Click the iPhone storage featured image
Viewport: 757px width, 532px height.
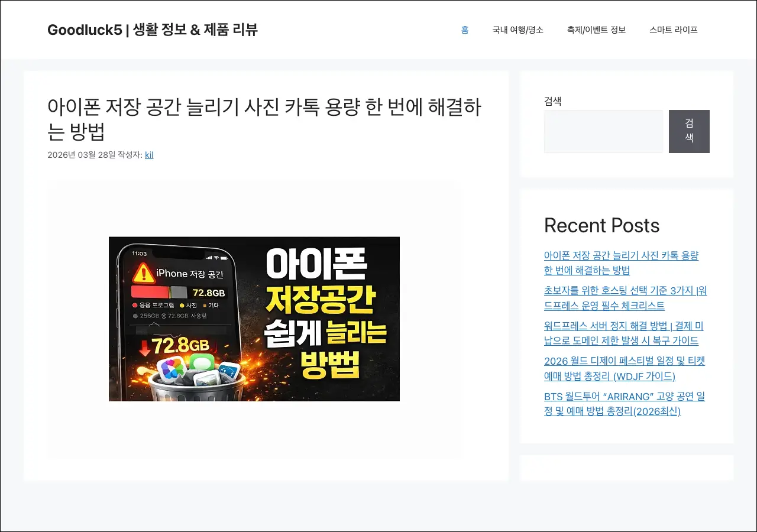254,319
